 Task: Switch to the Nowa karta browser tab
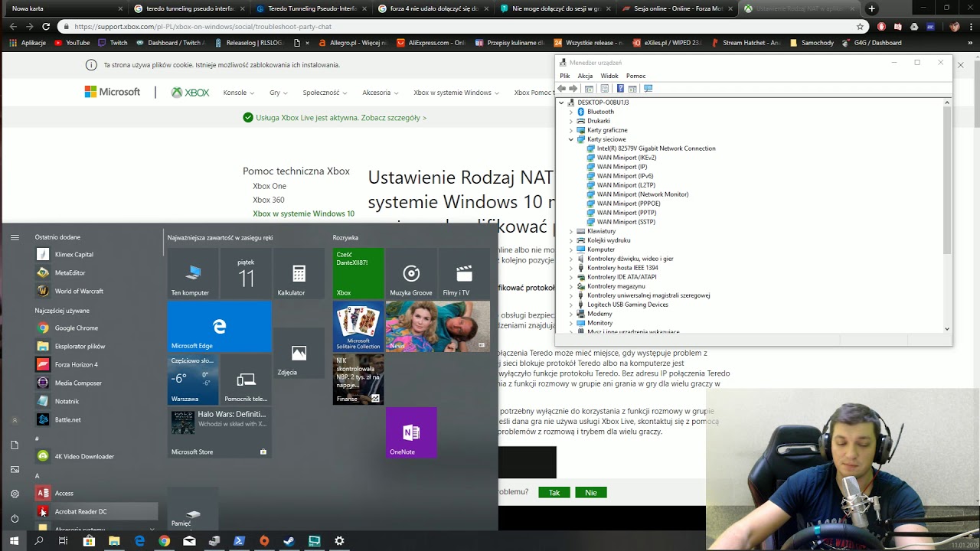[64, 8]
